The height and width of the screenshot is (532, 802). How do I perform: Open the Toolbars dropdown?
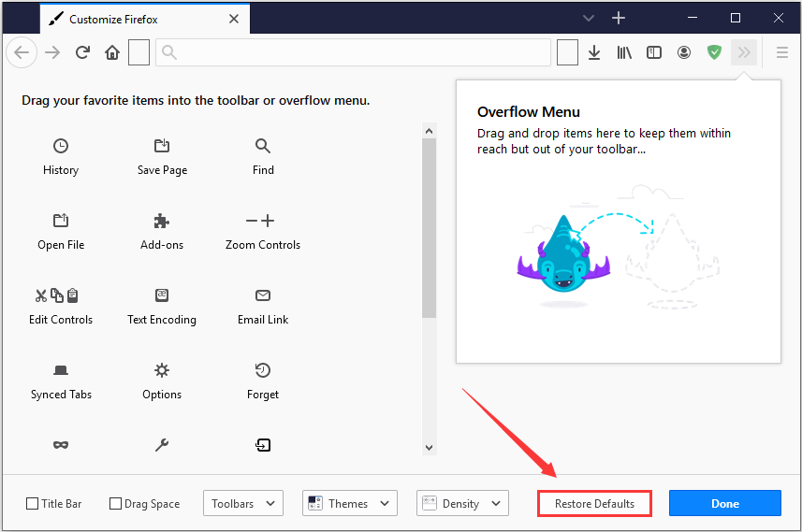pyautogui.click(x=243, y=503)
